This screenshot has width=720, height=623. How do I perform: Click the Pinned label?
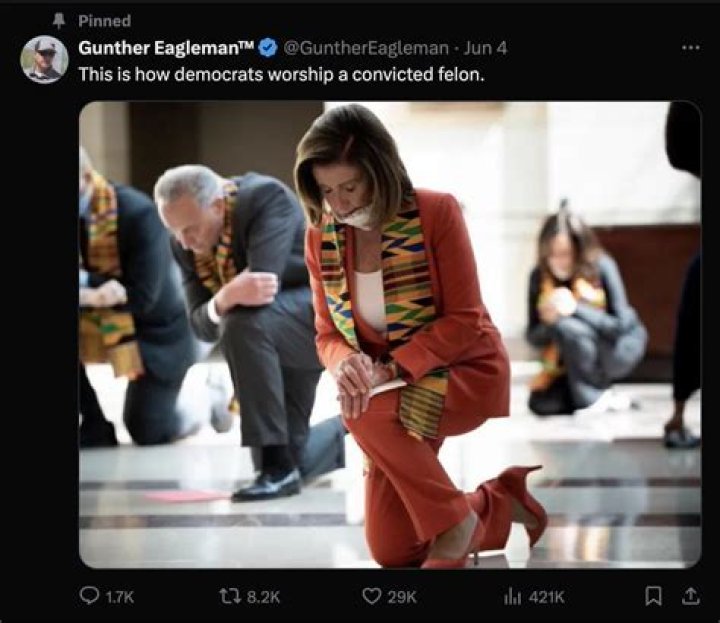point(104,20)
